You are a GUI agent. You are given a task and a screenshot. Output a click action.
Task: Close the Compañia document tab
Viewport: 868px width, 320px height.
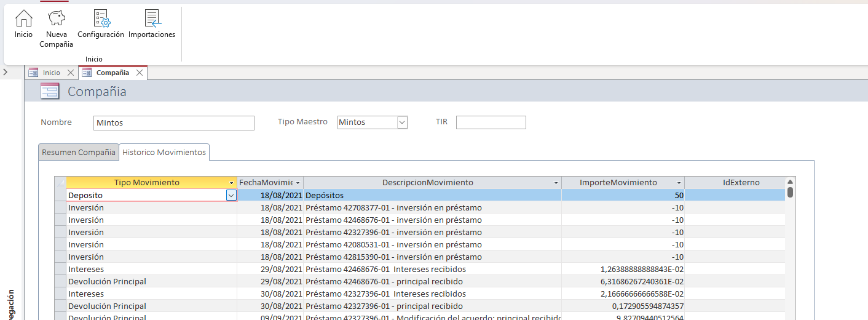[140, 73]
